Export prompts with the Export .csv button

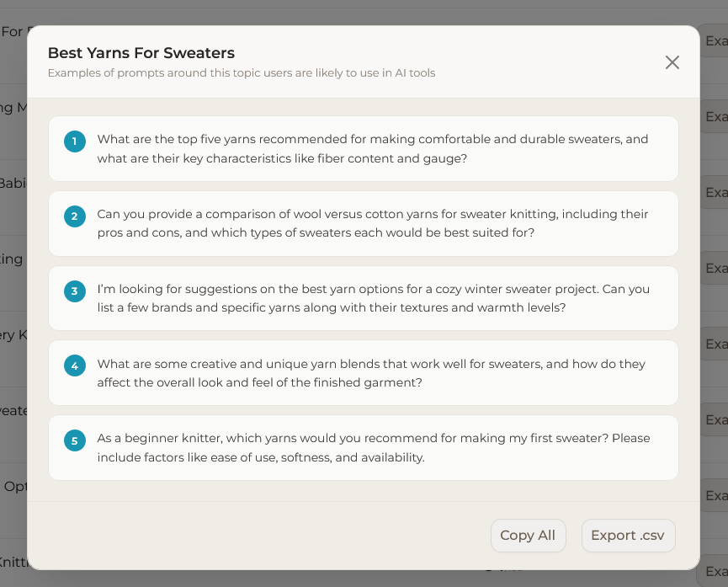point(628,536)
